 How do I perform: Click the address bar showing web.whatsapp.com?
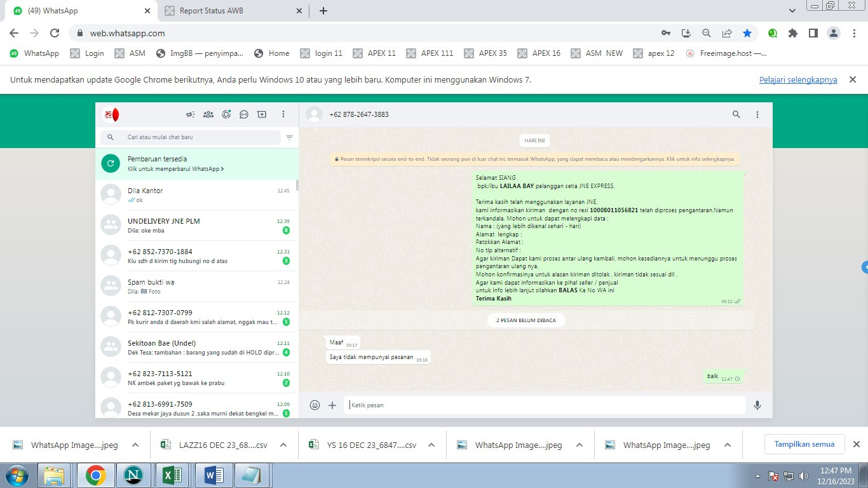[362, 33]
